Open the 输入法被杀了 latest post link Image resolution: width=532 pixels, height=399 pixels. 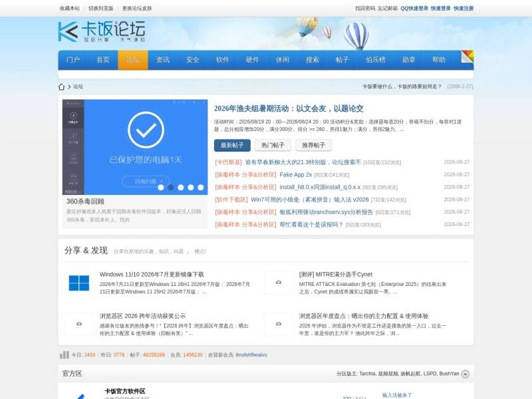(397, 395)
